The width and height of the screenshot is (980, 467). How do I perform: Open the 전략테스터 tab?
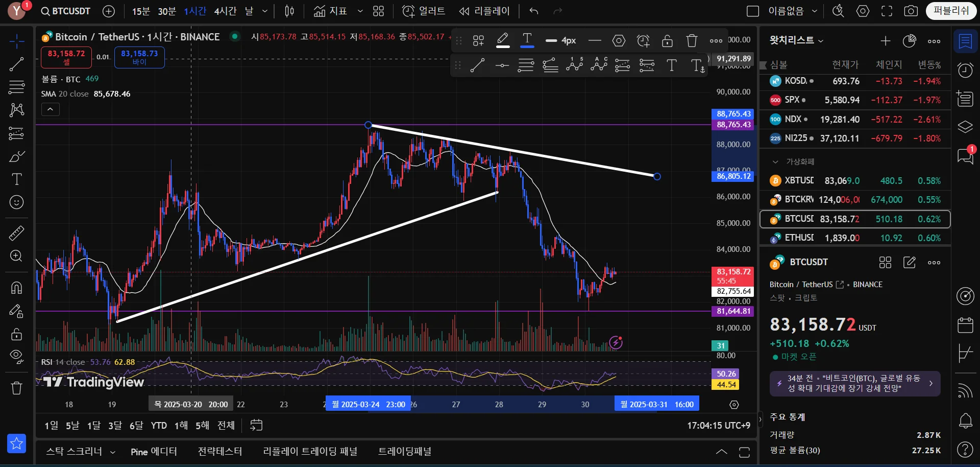(220, 452)
